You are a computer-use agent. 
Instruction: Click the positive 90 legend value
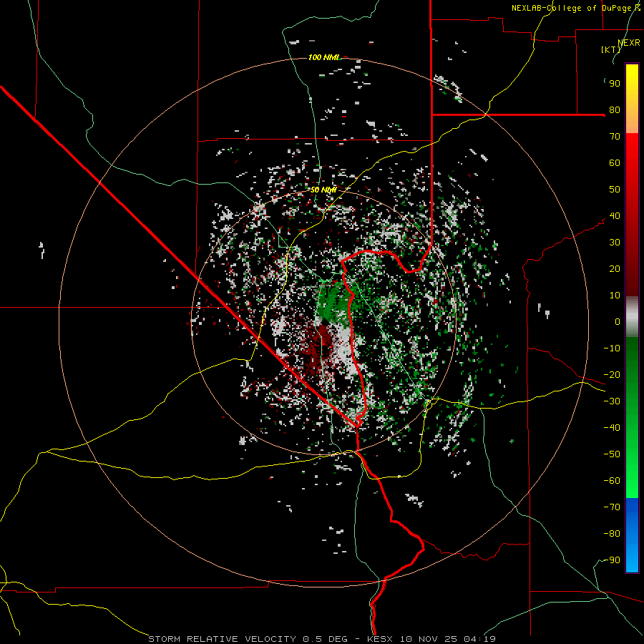(615, 84)
